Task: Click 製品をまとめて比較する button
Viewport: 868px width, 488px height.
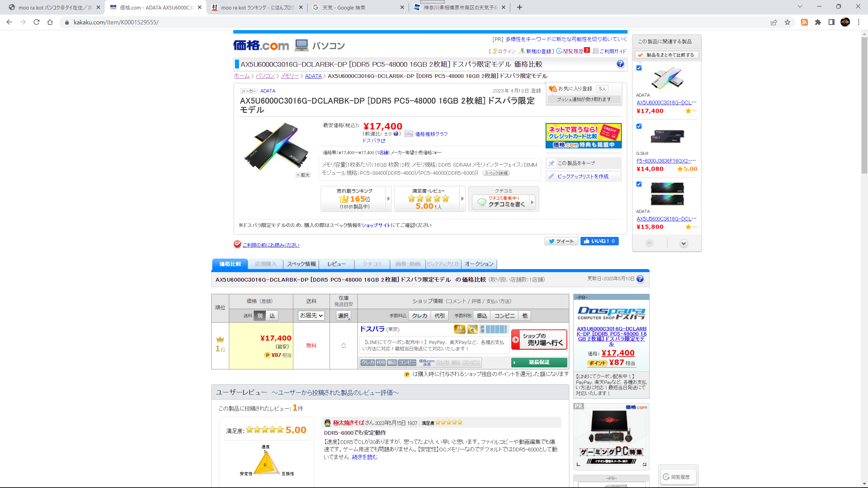Action: [x=667, y=55]
